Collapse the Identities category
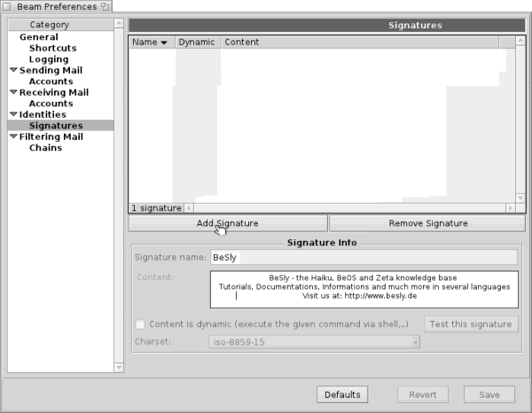This screenshot has width=532, height=413. click(13, 114)
